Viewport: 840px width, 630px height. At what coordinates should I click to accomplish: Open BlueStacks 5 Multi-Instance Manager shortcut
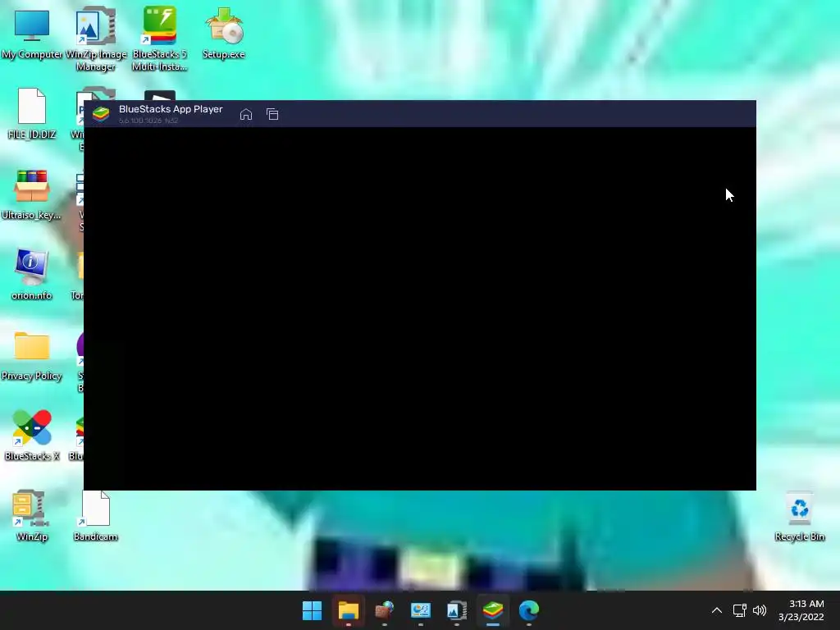click(x=159, y=39)
